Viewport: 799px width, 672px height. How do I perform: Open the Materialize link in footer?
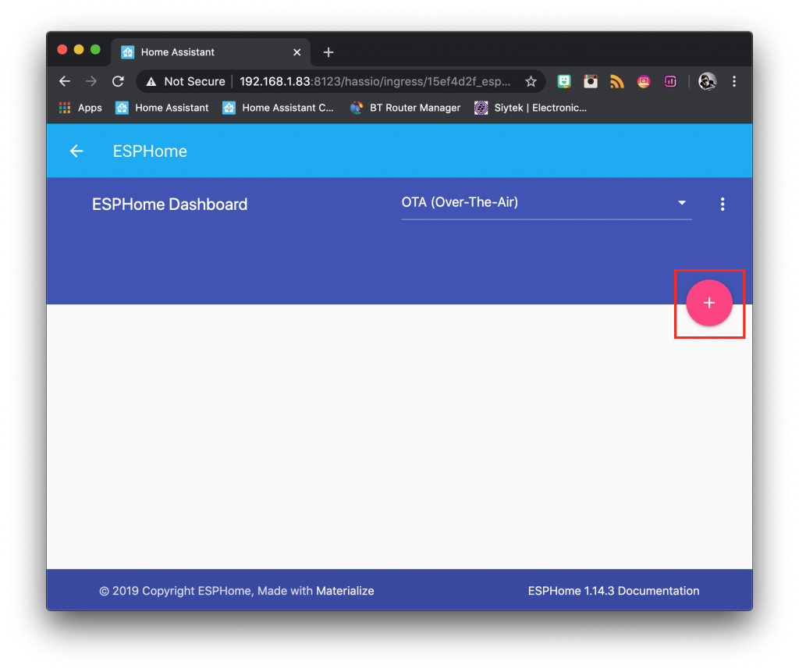345,590
